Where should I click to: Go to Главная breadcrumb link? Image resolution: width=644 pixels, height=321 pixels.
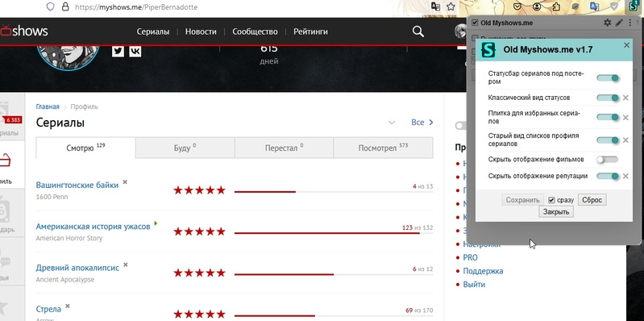[48, 106]
